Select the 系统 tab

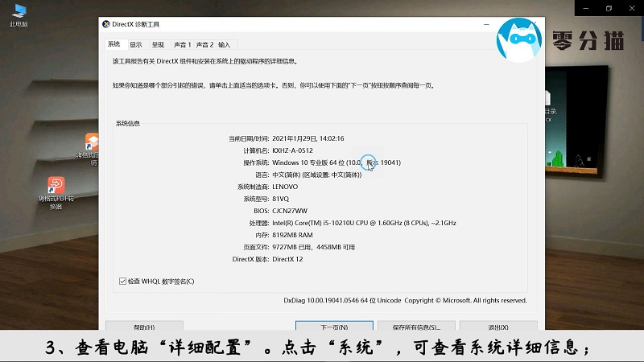[x=114, y=44]
